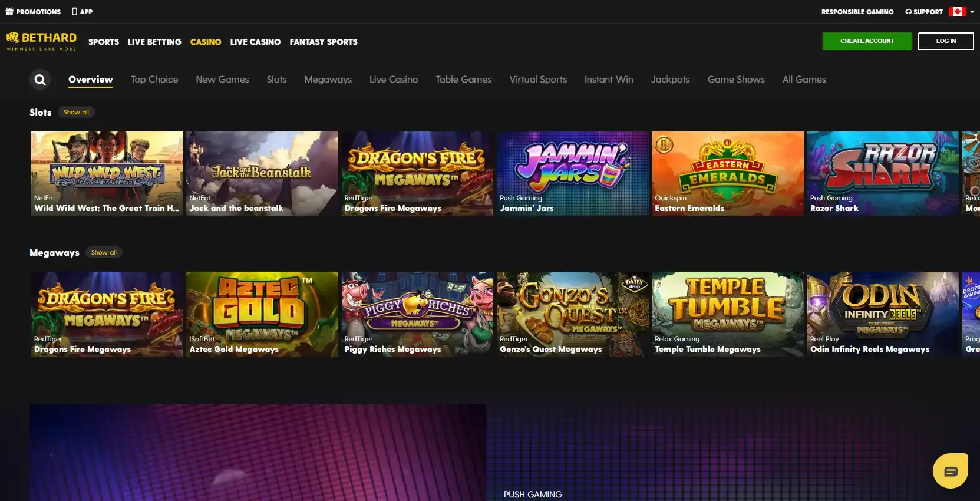This screenshot has height=501, width=980.
Task: Play Aztec Gold Megaways
Action: click(262, 314)
